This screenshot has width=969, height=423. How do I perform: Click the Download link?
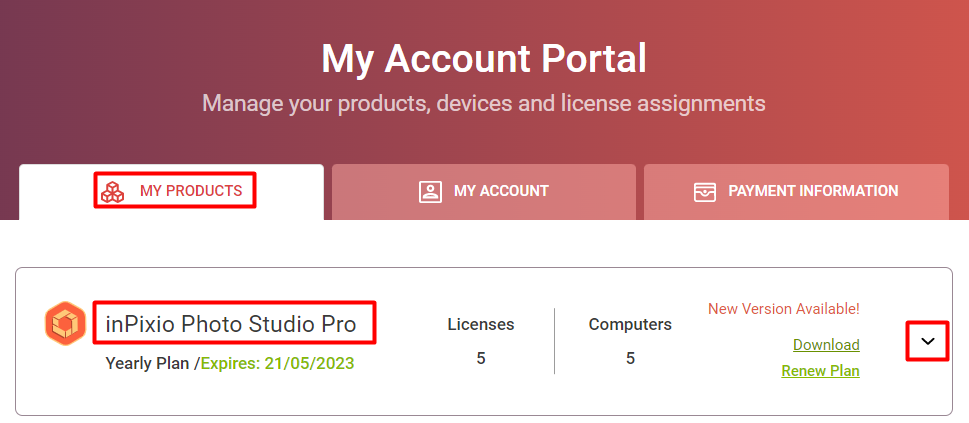point(826,344)
